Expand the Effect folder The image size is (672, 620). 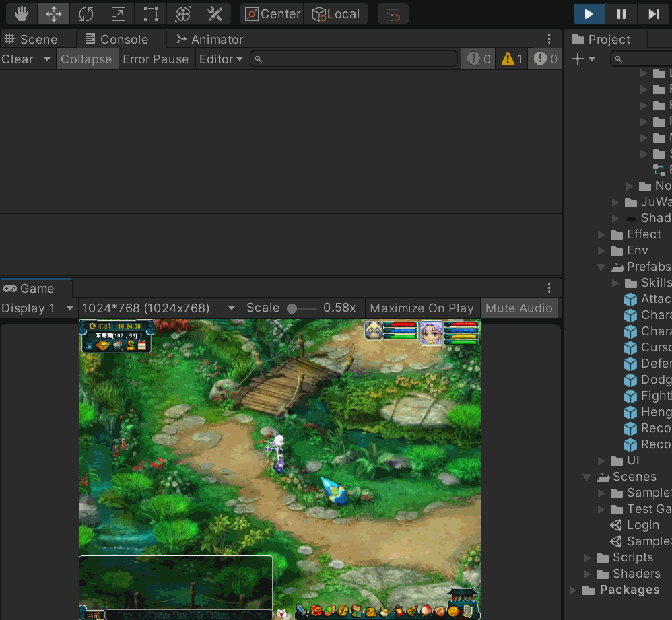(x=601, y=235)
